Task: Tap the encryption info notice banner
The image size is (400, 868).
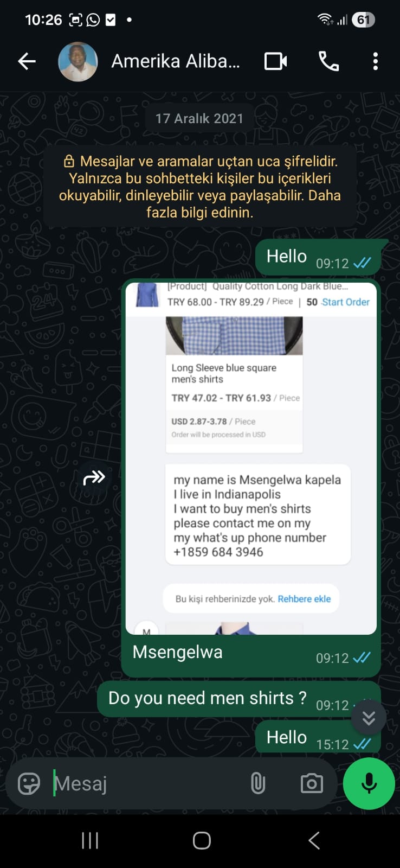Action: point(200,187)
